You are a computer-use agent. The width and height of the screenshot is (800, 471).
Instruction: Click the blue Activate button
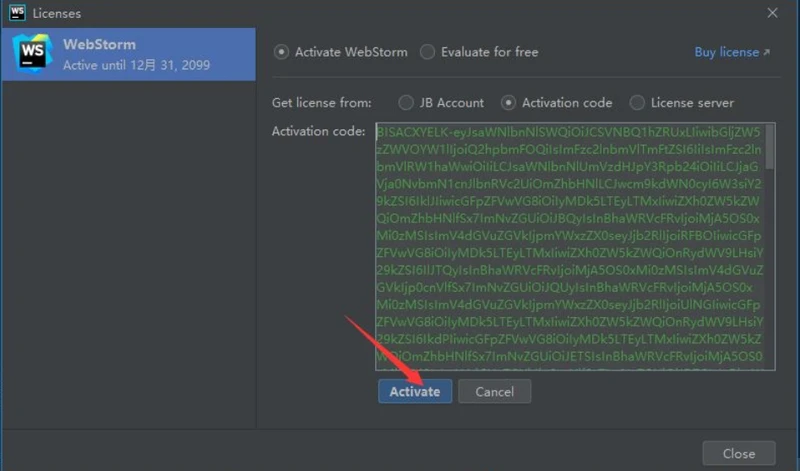point(415,391)
